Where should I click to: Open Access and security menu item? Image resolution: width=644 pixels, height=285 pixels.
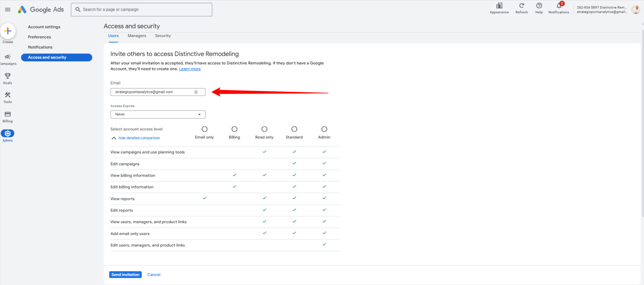[x=57, y=58]
